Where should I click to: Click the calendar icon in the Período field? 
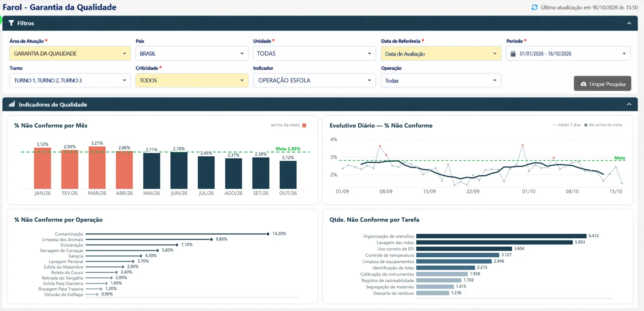pyautogui.click(x=513, y=54)
